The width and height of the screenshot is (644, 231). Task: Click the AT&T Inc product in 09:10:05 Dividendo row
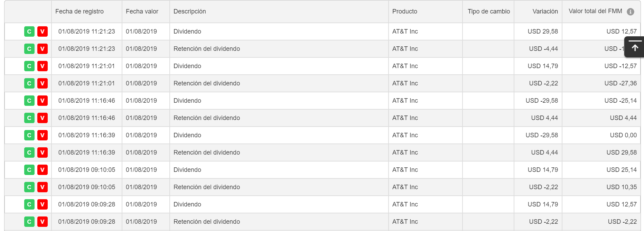click(x=405, y=170)
